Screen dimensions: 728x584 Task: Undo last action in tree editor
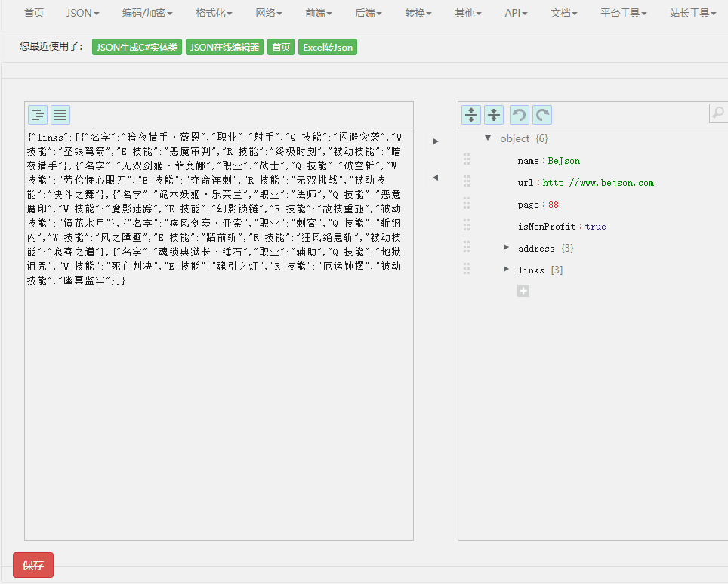[520, 115]
